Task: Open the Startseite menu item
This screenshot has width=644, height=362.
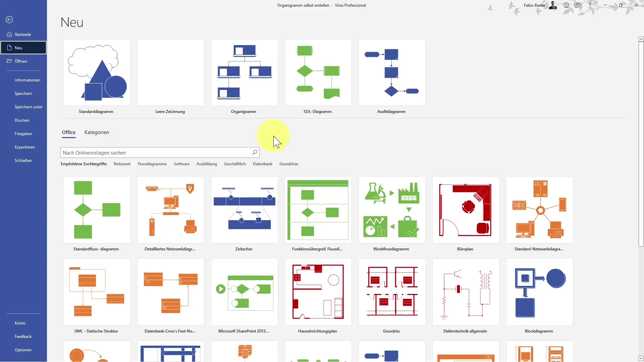Action: point(22,34)
